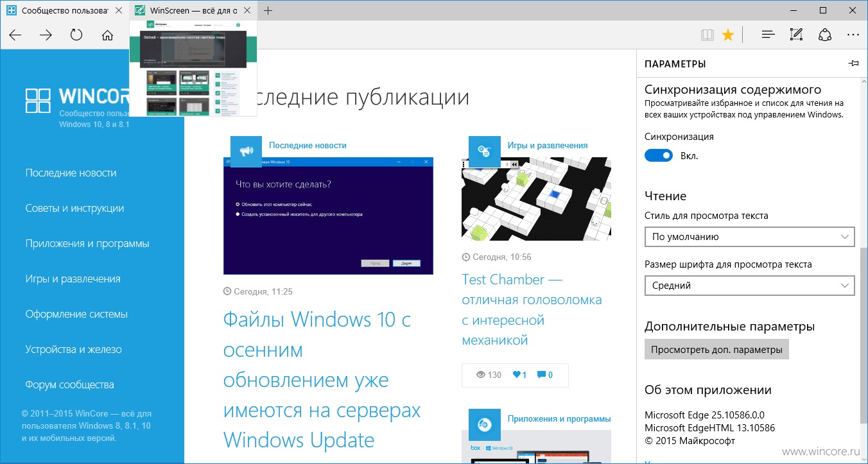
Task: Refresh the current page
Action: 76,35
